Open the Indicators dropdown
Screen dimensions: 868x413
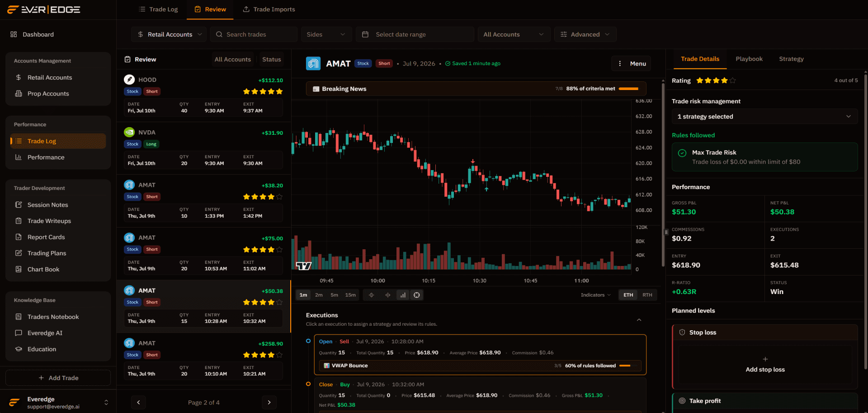tap(595, 295)
